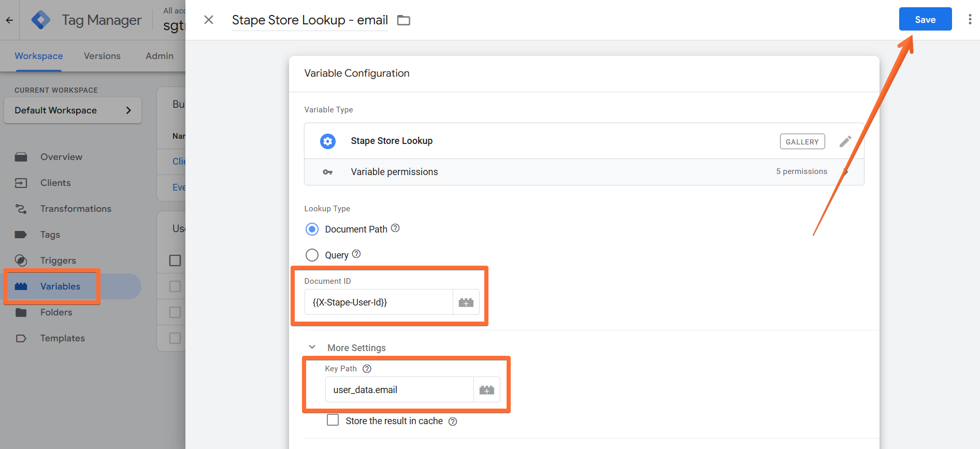Save the variable configuration
Image resolution: width=980 pixels, height=449 pixels.
pyautogui.click(x=925, y=19)
